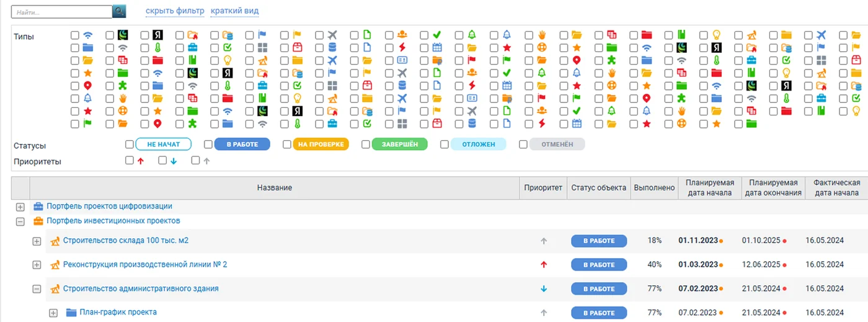Click the blue briefcase icon of Портфель проектов цифровизации
868x322 pixels.
(38, 207)
